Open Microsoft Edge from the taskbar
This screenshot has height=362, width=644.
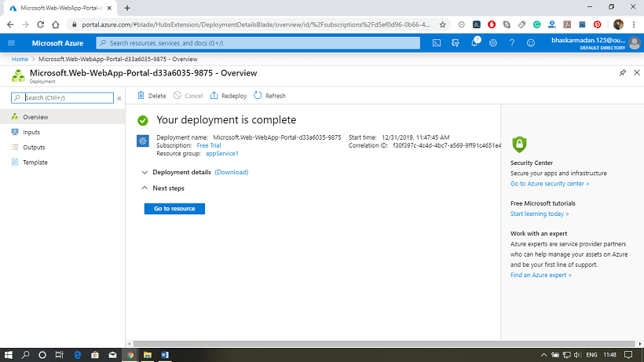pyautogui.click(x=78, y=355)
